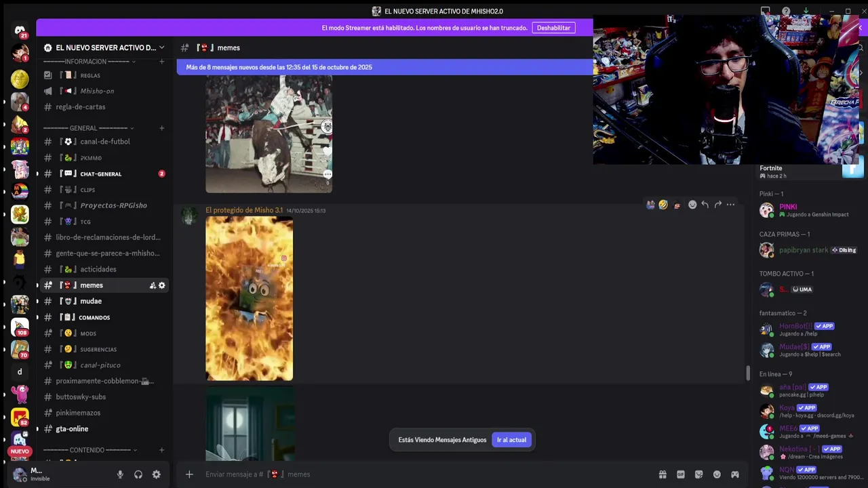Image resolution: width=868 pixels, height=488 pixels.
Task: Open the REGLAS channel
Action: click(x=104, y=75)
